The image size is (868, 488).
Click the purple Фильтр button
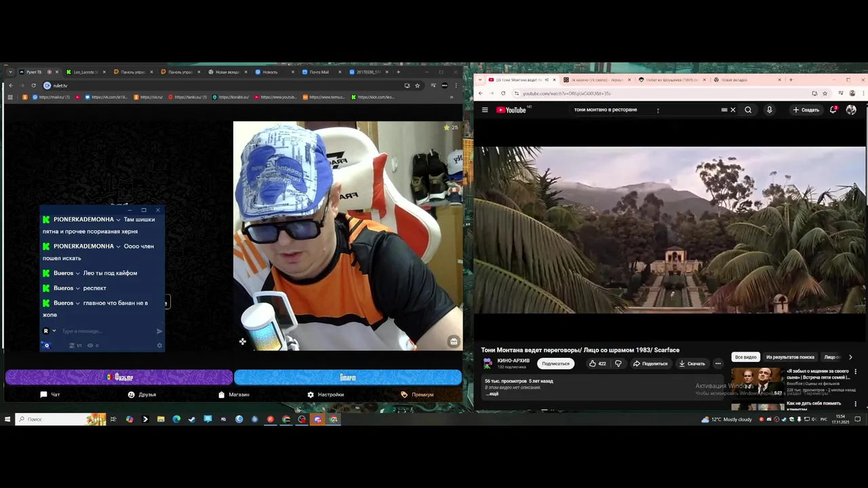click(119, 377)
